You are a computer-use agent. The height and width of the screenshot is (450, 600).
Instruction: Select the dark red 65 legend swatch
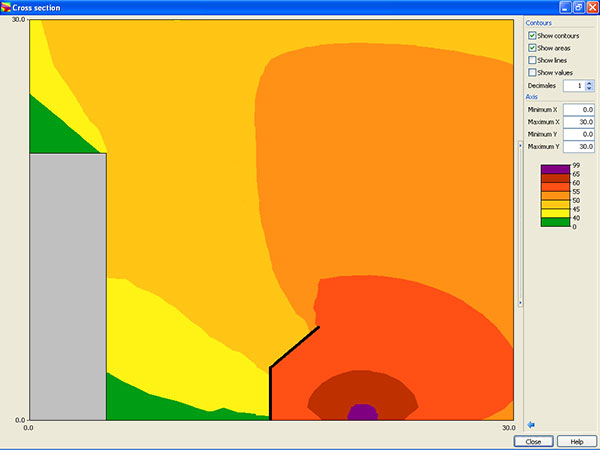click(x=555, y=178)
